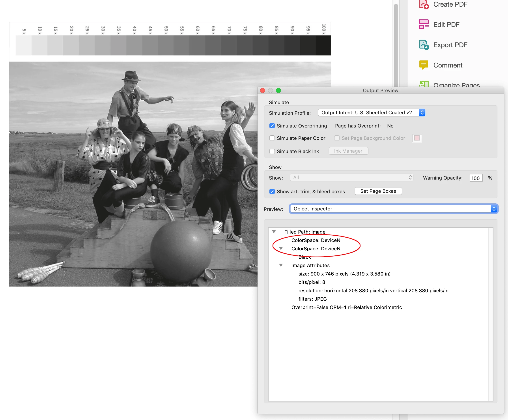Enable Simulate Paper Color

tap(272, 138)
